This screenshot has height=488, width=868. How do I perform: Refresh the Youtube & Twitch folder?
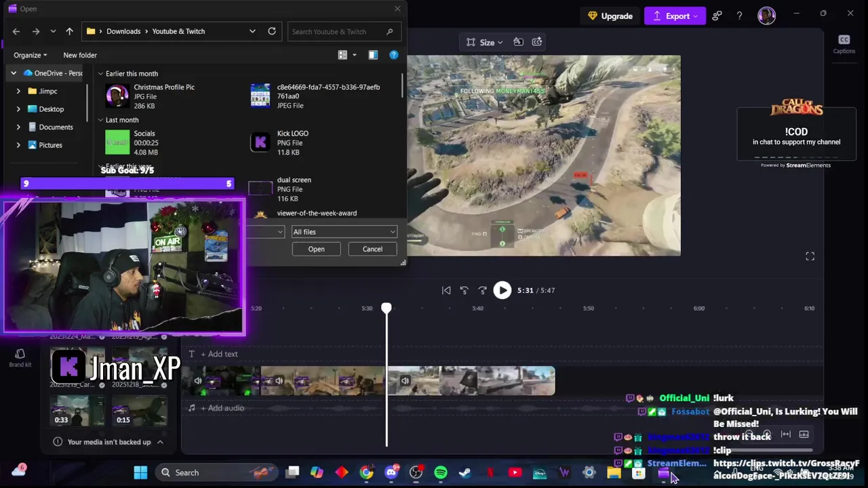click(x=272, y=31)
